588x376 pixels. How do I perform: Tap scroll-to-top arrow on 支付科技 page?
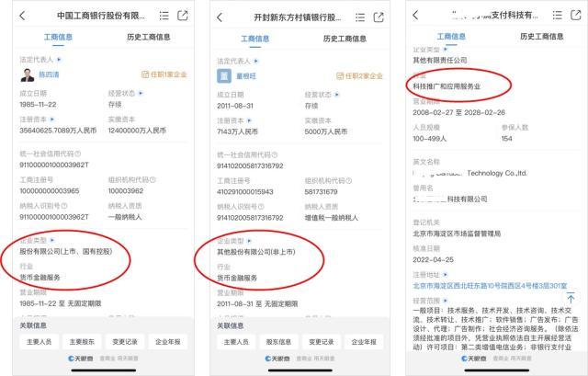(x=571, y=298)
